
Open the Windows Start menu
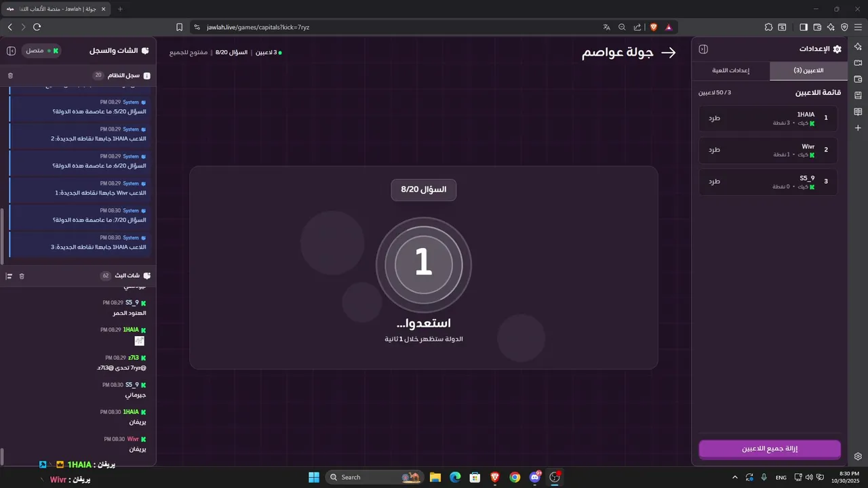314,477
